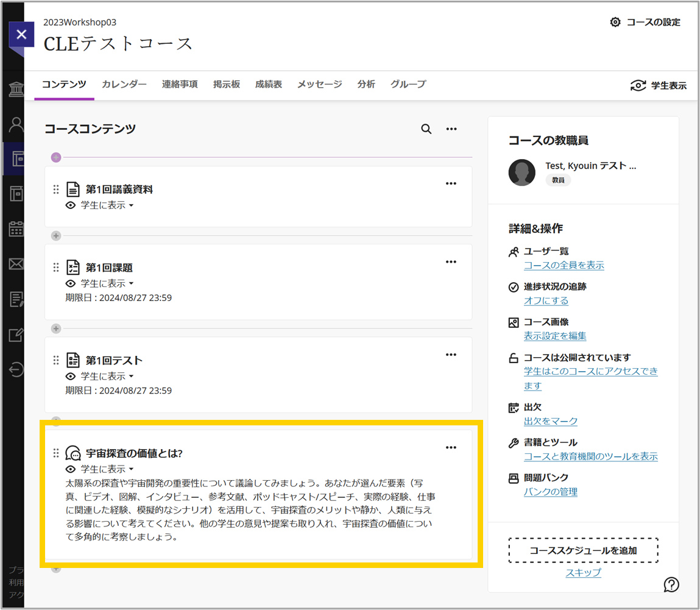Click コースと教育機関のツールを表示 link
700x610 pixels.
590,456
